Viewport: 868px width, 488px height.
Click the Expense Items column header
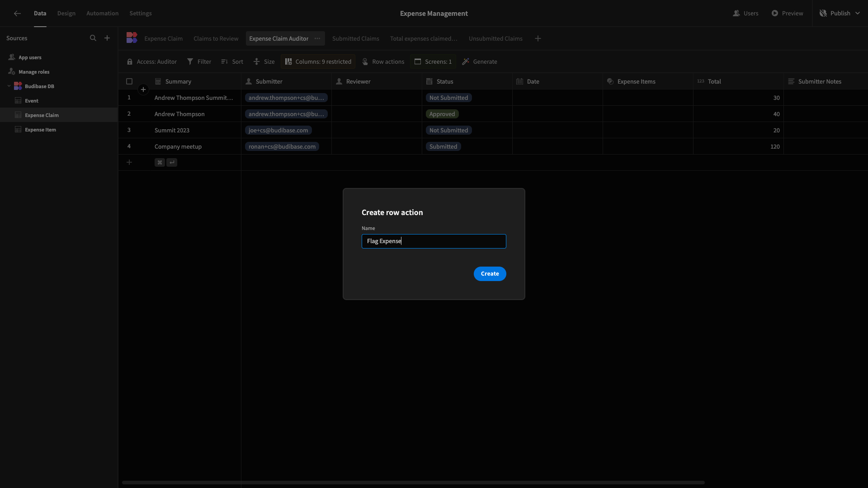click(648, 82)
